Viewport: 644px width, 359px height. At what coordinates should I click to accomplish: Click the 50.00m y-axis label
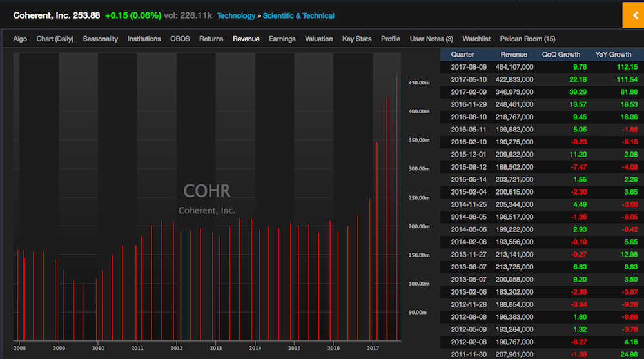417,312
